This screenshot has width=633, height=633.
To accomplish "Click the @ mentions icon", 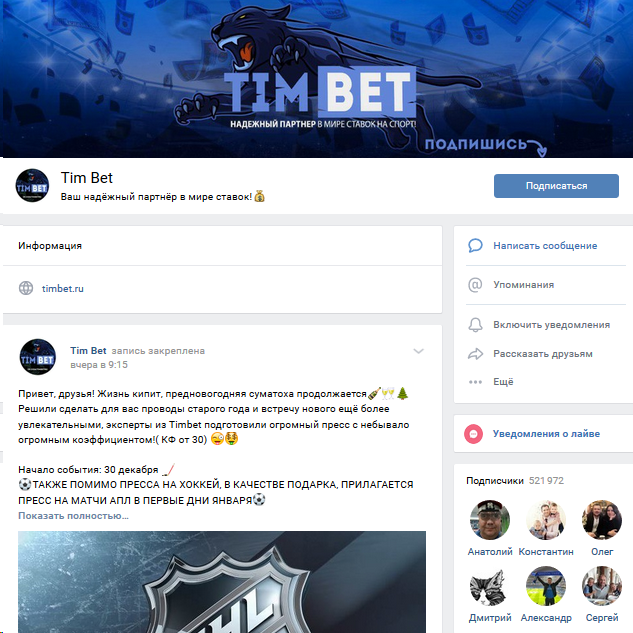I will pos(475,285).
